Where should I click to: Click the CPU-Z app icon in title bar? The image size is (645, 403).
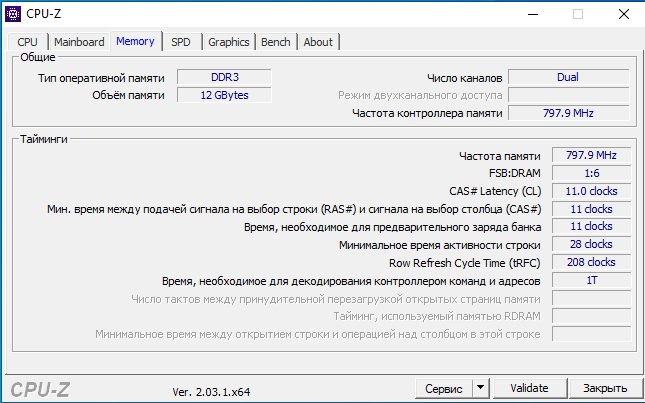[x=14, y=14]
